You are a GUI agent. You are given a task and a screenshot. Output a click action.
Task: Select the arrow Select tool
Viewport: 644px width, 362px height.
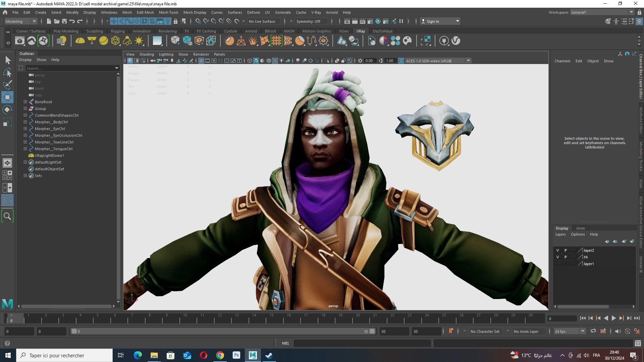coord(7,60)
